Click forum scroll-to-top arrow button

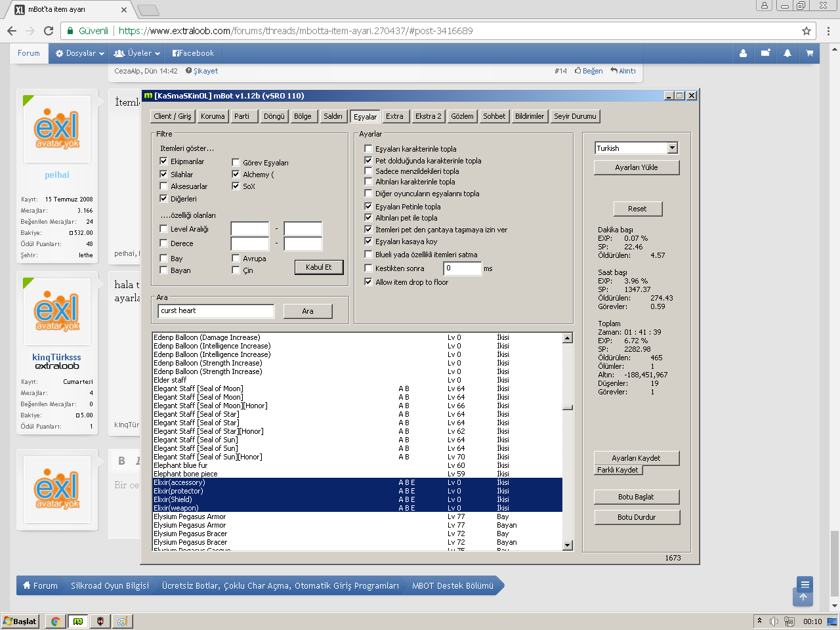pos(803,598)
